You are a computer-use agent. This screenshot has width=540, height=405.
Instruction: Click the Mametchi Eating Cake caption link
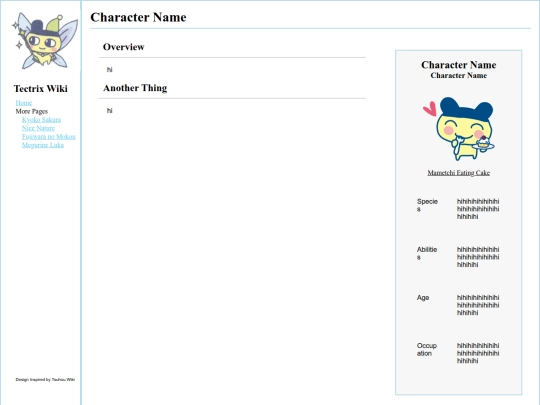[458, 173]
